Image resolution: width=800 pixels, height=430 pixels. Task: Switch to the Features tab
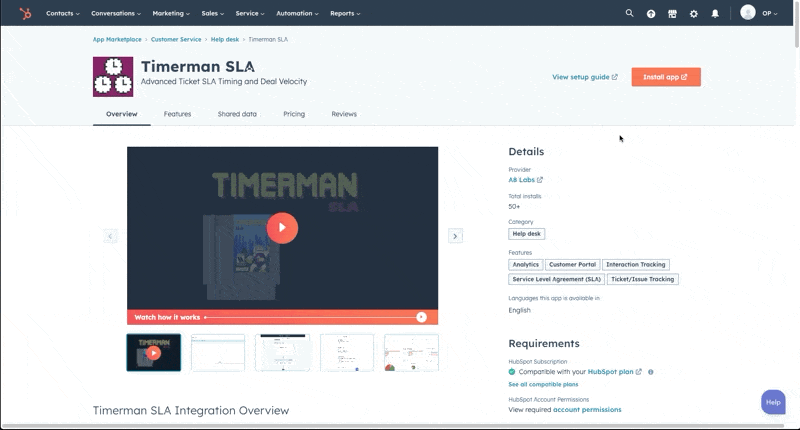(x=178, y=114)
